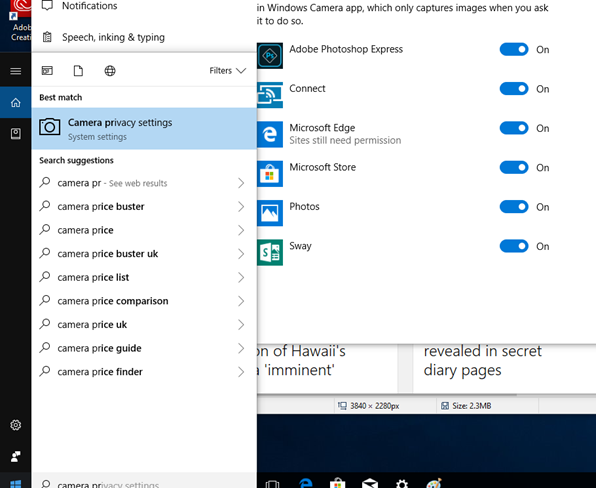This screenshot has height=488, width=596.
Task: Open Task View from the taskbar
Action: coord(272,484)
